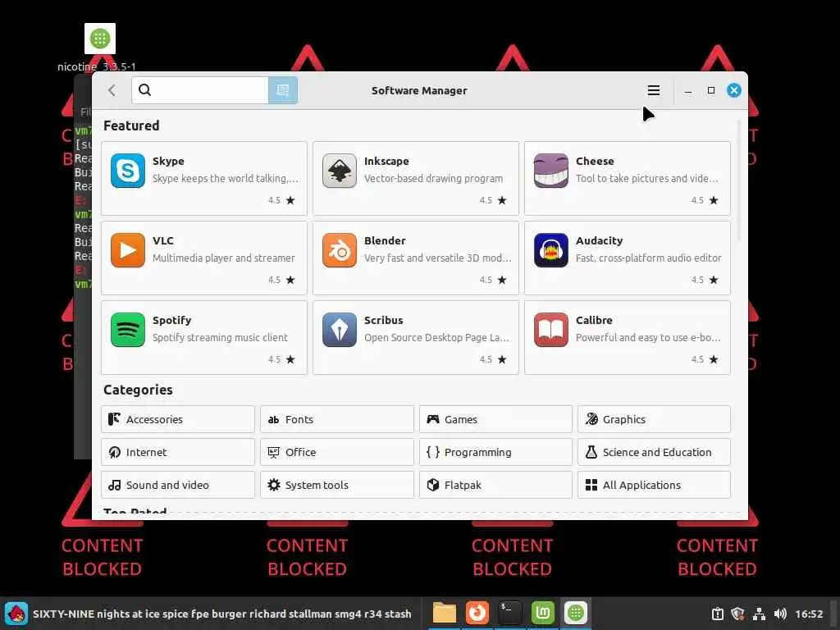Open the angry bird start menu icon

coord(16,614)
